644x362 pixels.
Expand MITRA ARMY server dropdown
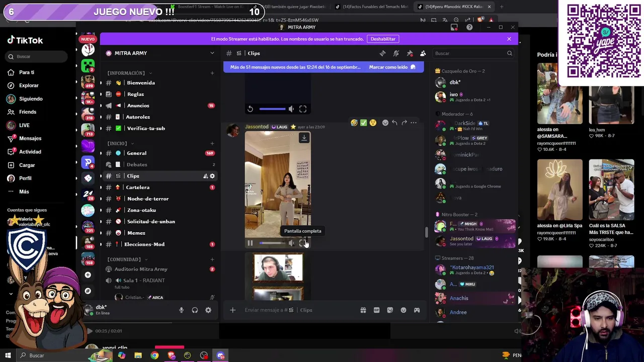[x=212, y=53]
